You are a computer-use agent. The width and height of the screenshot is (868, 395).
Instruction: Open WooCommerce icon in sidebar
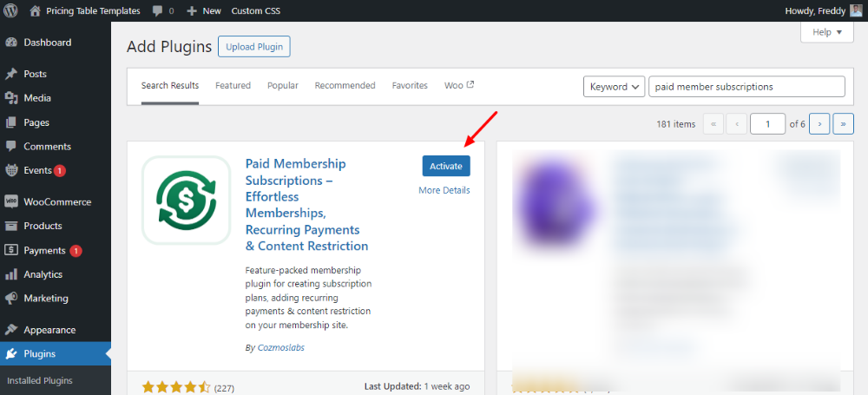[11, 201]
